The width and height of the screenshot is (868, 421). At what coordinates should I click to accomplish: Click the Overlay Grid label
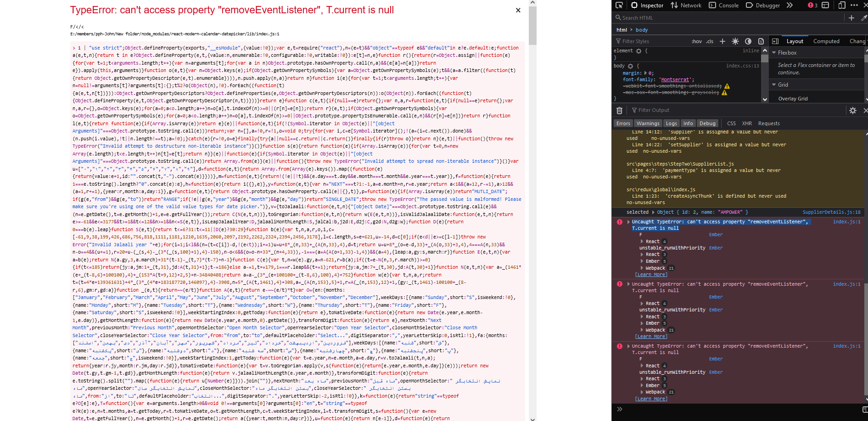[793, 99]
